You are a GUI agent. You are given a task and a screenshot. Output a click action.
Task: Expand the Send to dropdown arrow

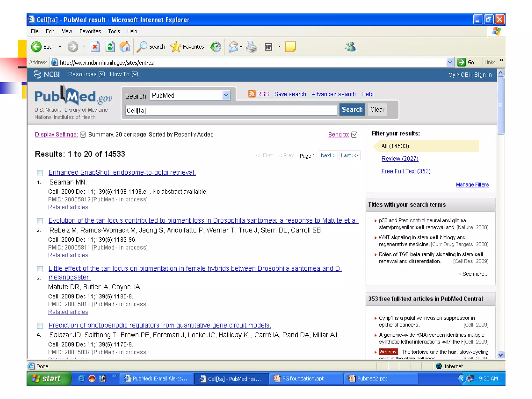[x=354, y=135]
